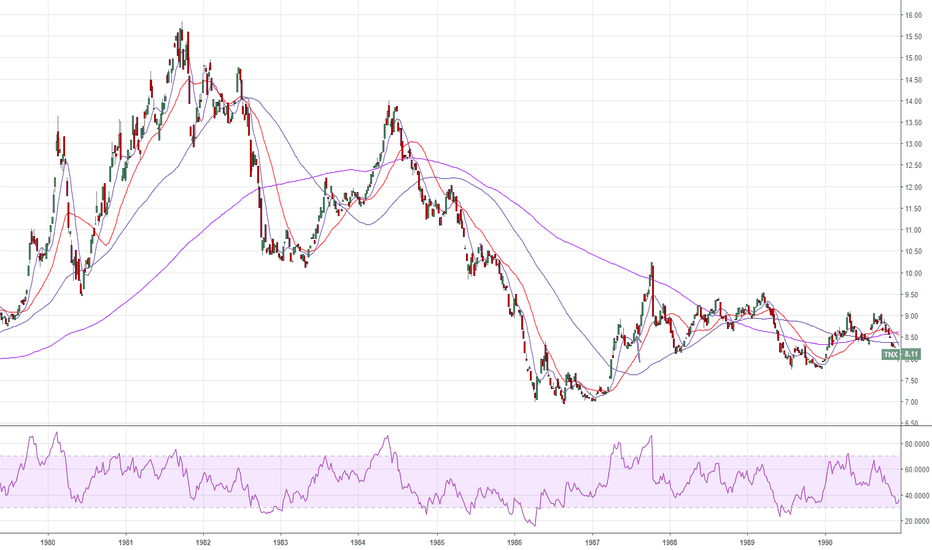Click the 16.00 price axis label
Screen dimensions: 932x550
pos(913,15)
